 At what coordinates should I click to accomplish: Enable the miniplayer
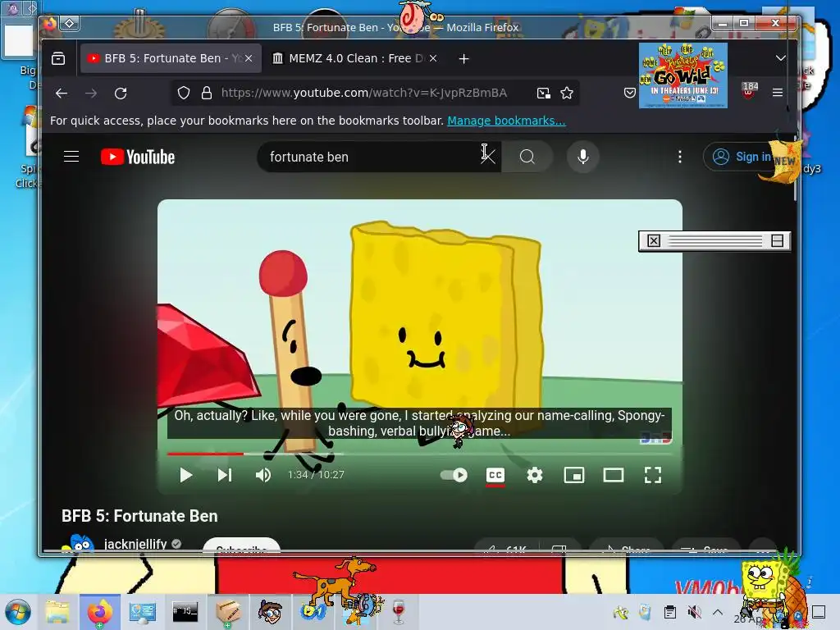573,475
